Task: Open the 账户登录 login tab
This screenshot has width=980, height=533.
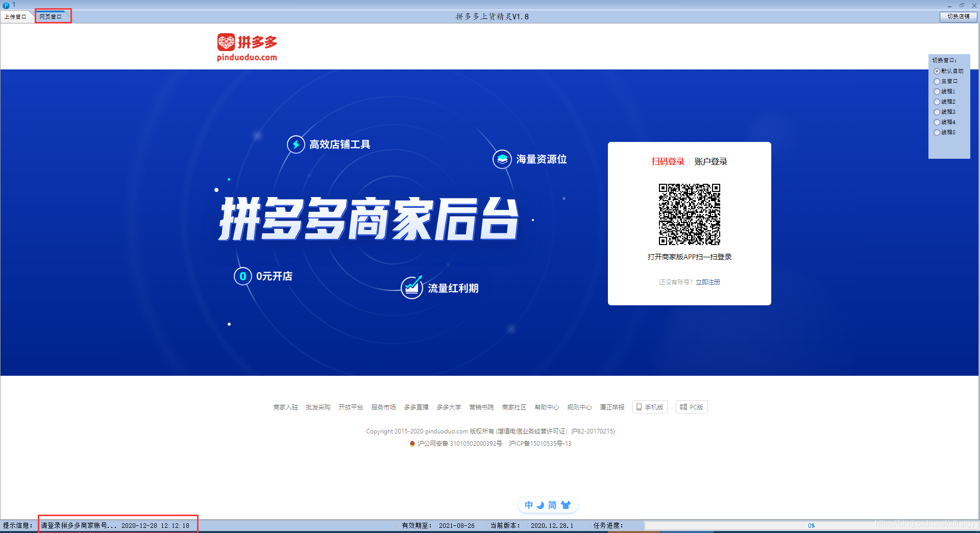Action: tap(710, 161)
